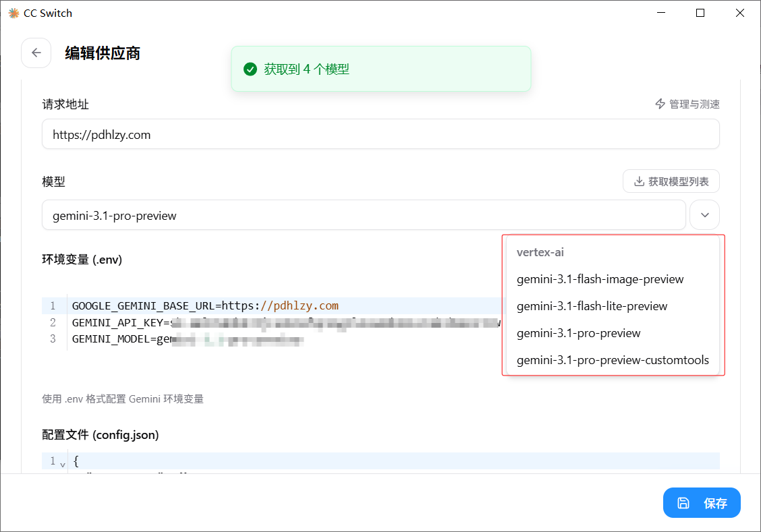Click the 编辑供应商 page title
The width and height of the screenshot is (761, 532).
click(x=103, y=53)
